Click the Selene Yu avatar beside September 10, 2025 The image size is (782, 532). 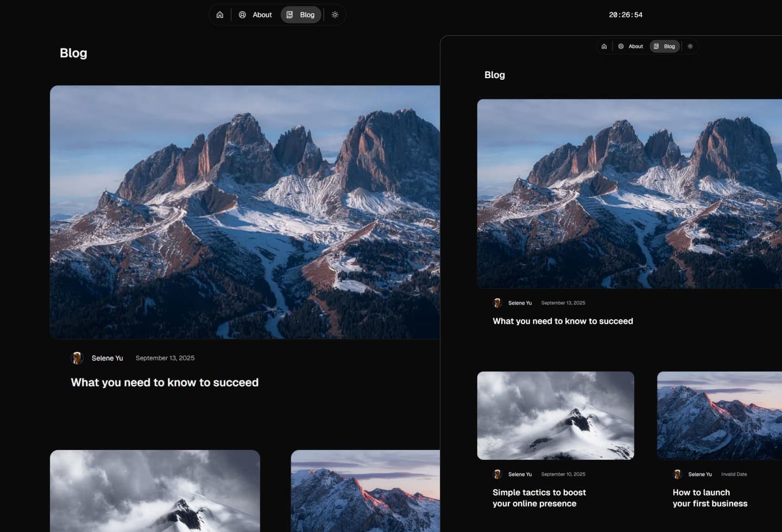click(x=497, y=474)
